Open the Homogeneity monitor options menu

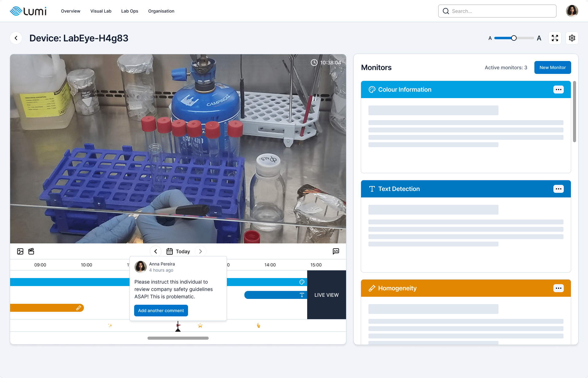[558, 288]
